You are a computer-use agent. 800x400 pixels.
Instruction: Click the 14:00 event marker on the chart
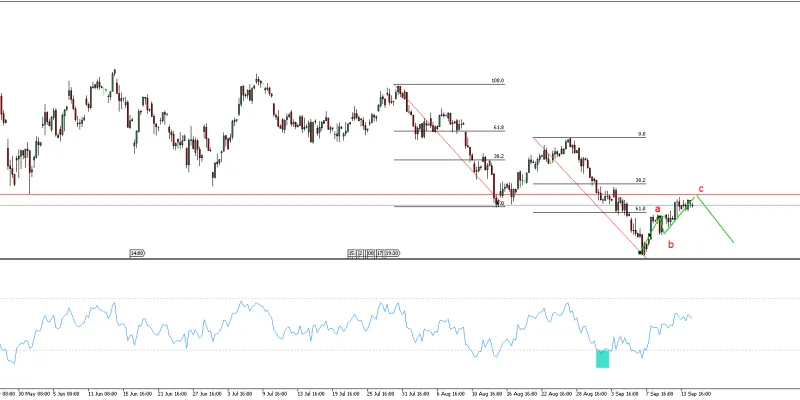point(136,253)
